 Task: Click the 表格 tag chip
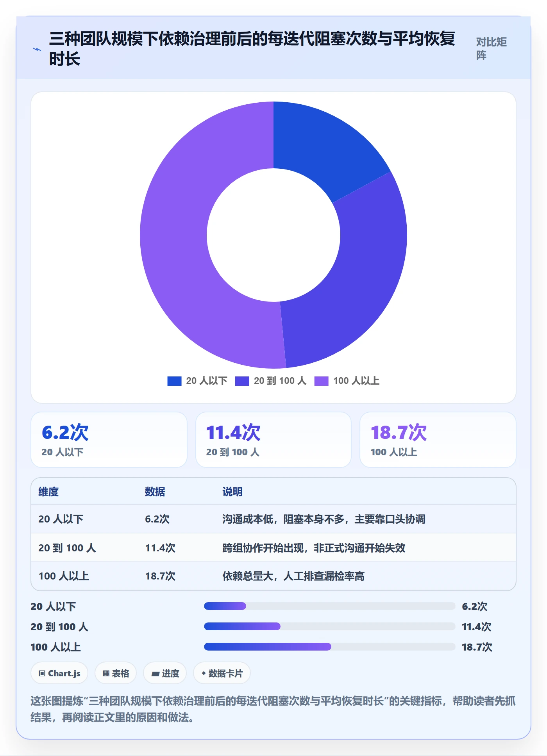(x=116, y=673)
